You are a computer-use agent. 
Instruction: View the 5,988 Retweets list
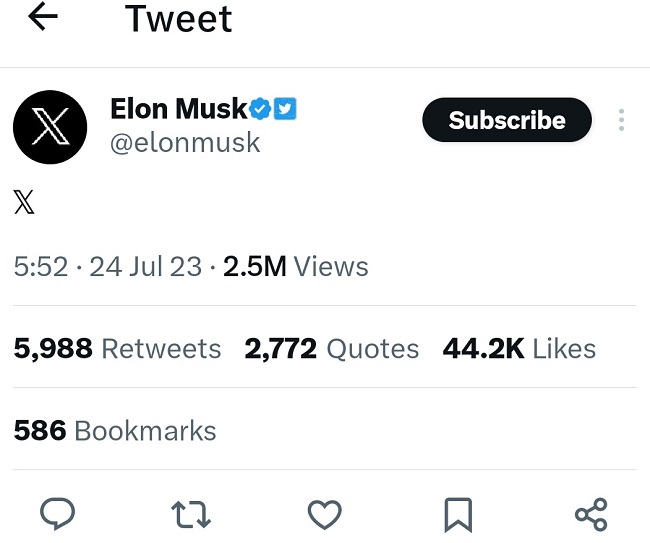(117, 348)
